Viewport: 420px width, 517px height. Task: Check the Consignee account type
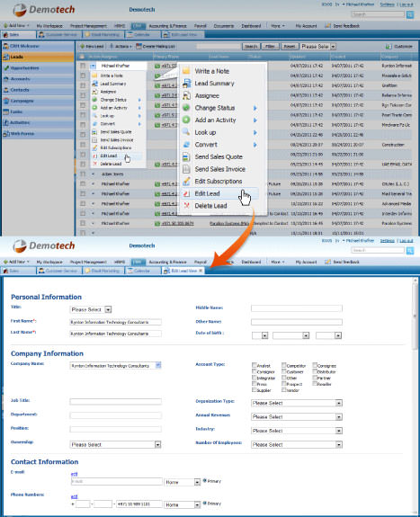(x=315, y=365)
